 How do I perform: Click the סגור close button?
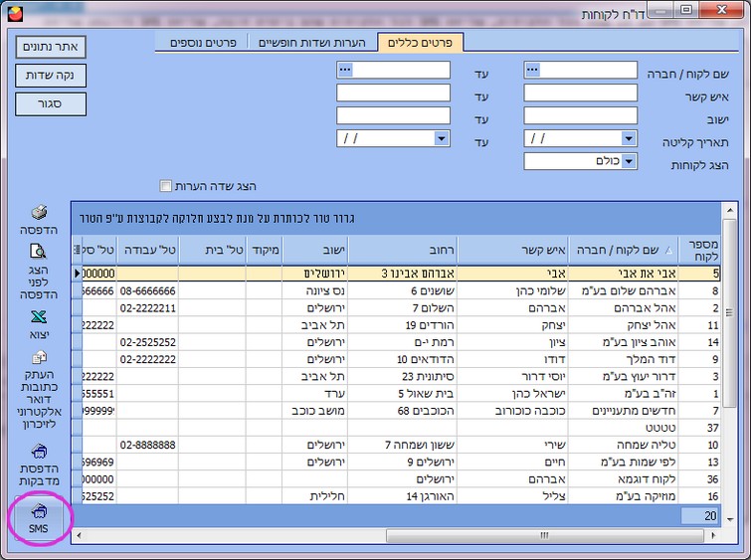[x=51, y=103]
